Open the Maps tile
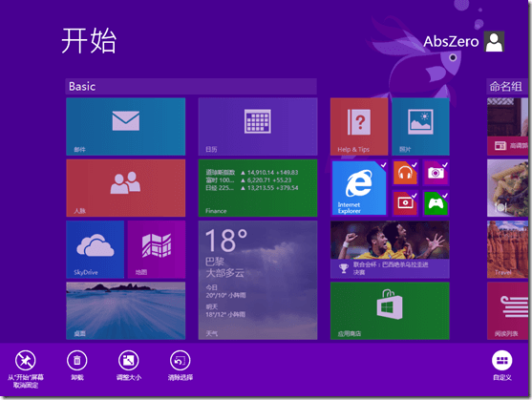532x400 pixels. click(157, 249)
